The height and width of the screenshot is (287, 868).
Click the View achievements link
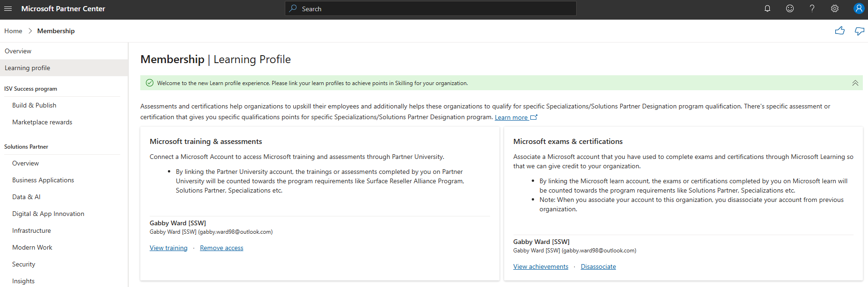pos(541,266)
